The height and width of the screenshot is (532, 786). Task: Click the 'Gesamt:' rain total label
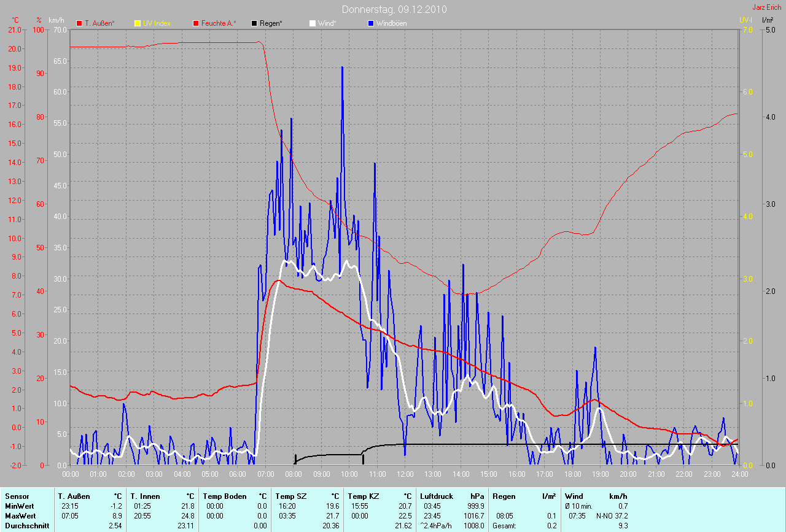point(504,526)
